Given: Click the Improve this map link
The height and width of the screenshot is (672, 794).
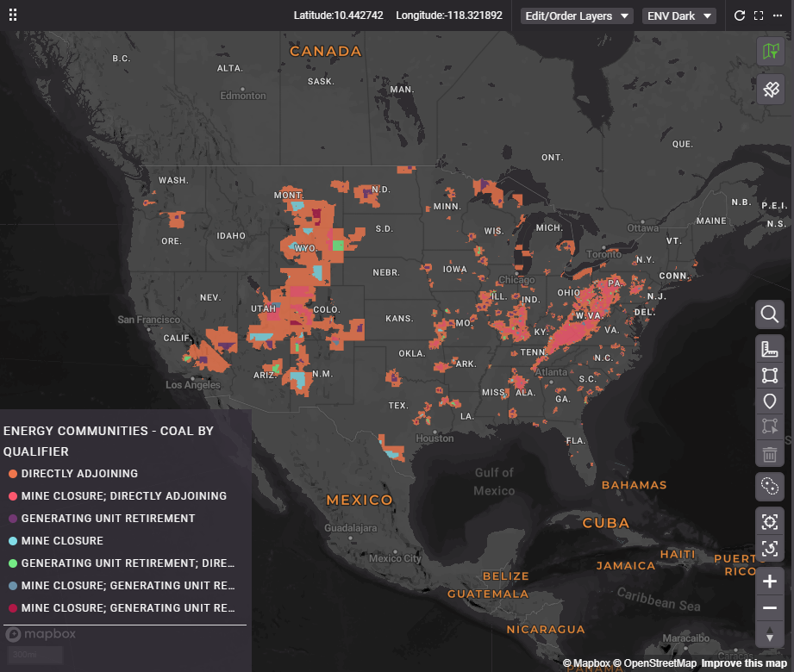Looking at the screenshot, I should coord(743,663).
